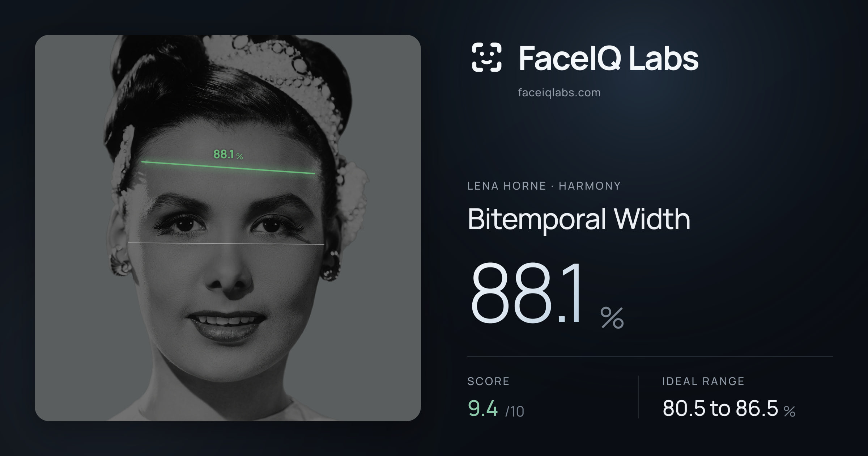Click the green 88.1 % overlay label on photo

click(x=228, y=155)
